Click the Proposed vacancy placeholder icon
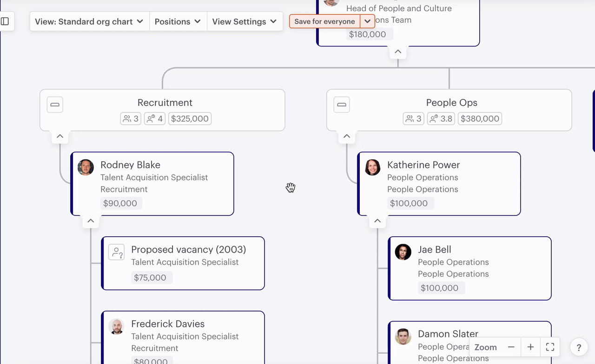This screenshot has width=595, height=364. pyautogui.click(x=116, y=253)
